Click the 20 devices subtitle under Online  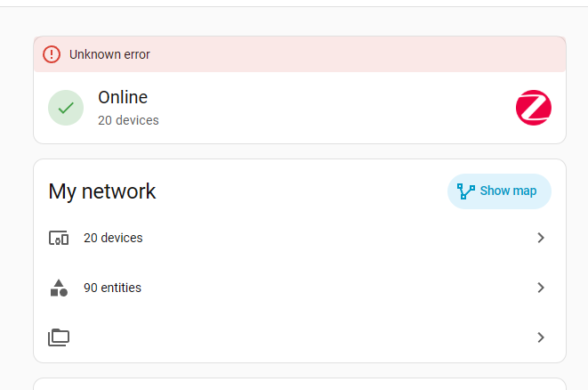pos(128,120)
